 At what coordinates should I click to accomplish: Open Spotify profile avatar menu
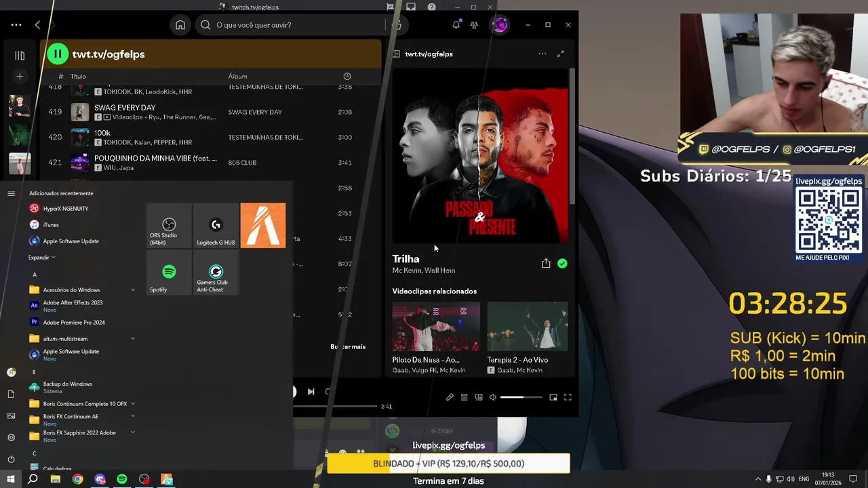coord(500,25)
